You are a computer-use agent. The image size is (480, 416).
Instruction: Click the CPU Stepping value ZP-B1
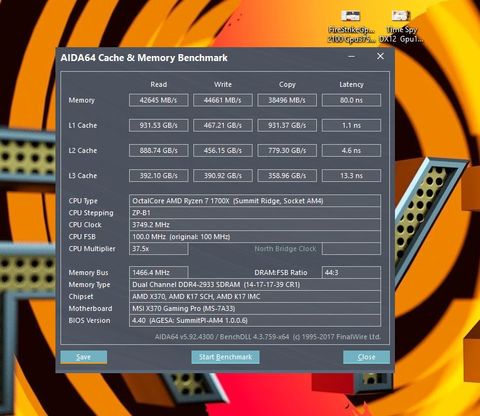(255, 213)
